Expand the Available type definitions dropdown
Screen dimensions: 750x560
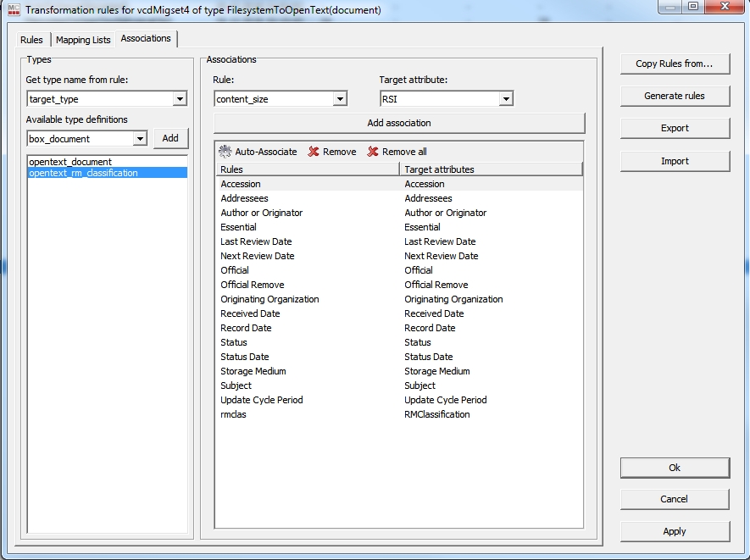140,139
